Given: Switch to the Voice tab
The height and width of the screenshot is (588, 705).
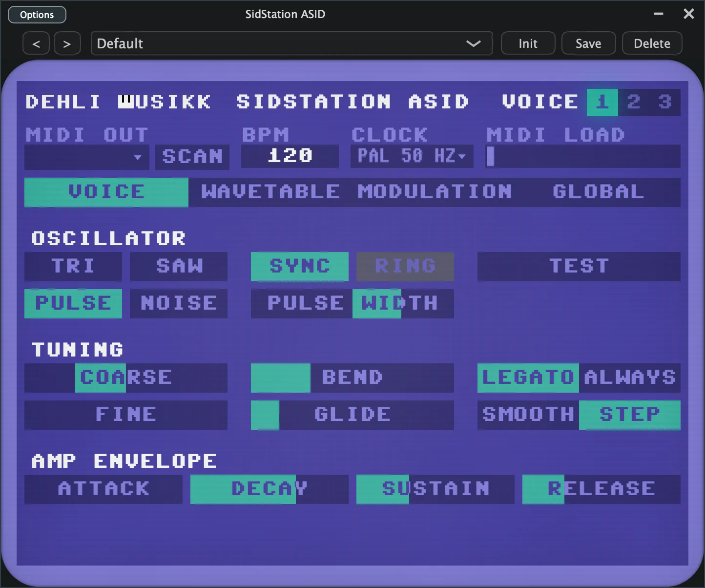Looking at the screenshot, I should [106, 192].
